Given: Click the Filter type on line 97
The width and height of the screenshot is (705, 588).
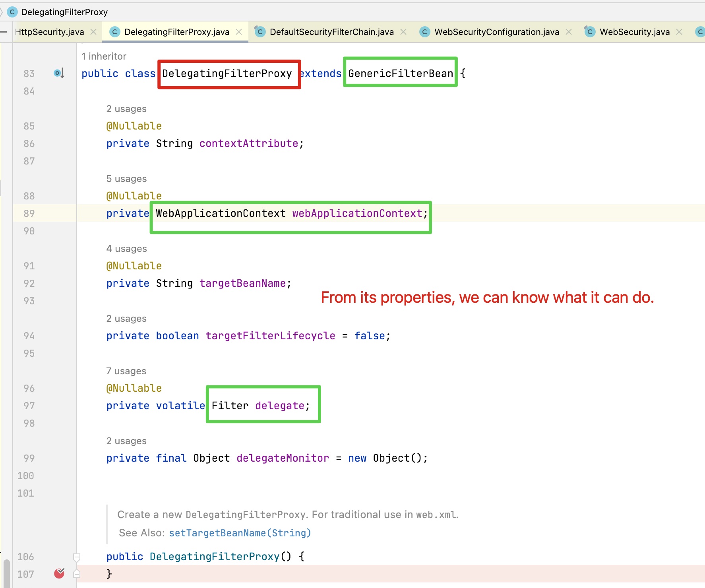Looking at the screenshot, I should pyautogui.click(x=230, y=406).
